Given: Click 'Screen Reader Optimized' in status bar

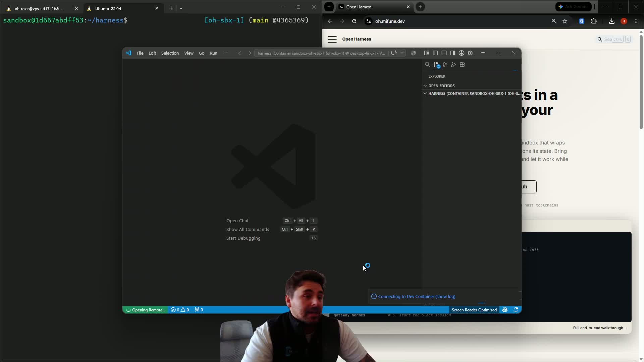Looking at the screenshot, I should [x=474, y=310].
